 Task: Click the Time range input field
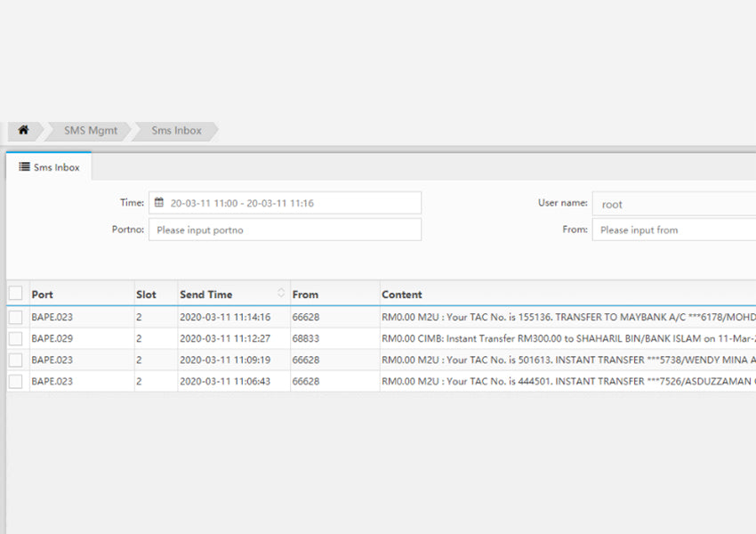285,203
